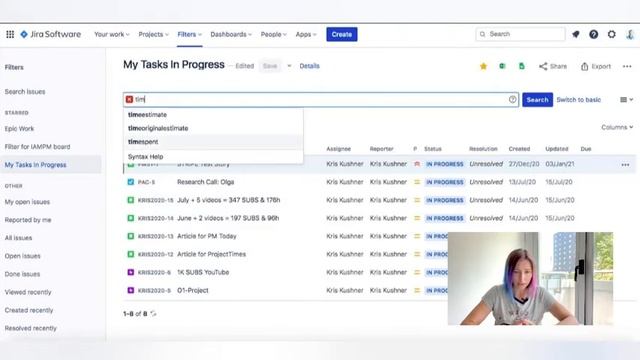Open Done issues filter
Viewport: 640px width, 360px height.
click(x=22, y=274)
